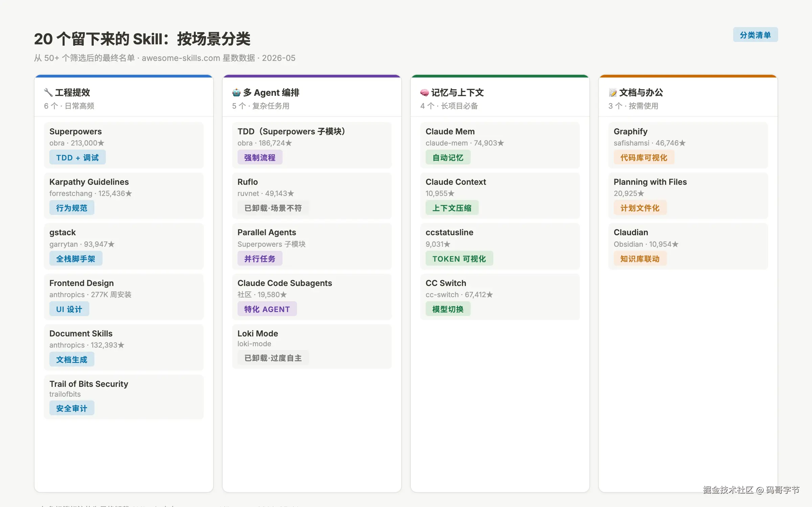Click the Loki Mode card title
The width and height of the screenshot is (812, 507).
[x=258, y=333]
